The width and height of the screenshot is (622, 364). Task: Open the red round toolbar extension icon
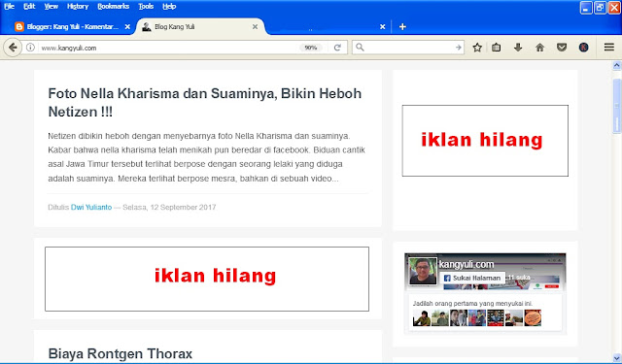[583, 48]
